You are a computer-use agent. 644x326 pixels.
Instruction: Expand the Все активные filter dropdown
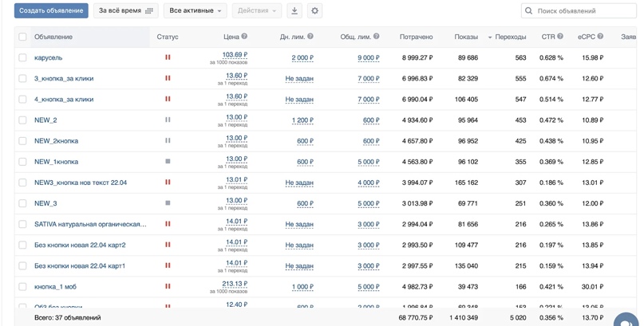195,11
